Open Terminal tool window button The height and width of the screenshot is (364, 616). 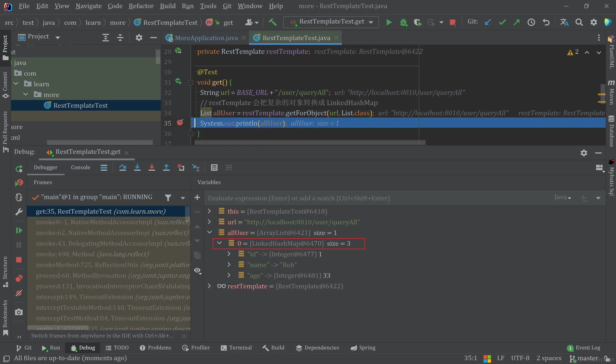point(236,348)
